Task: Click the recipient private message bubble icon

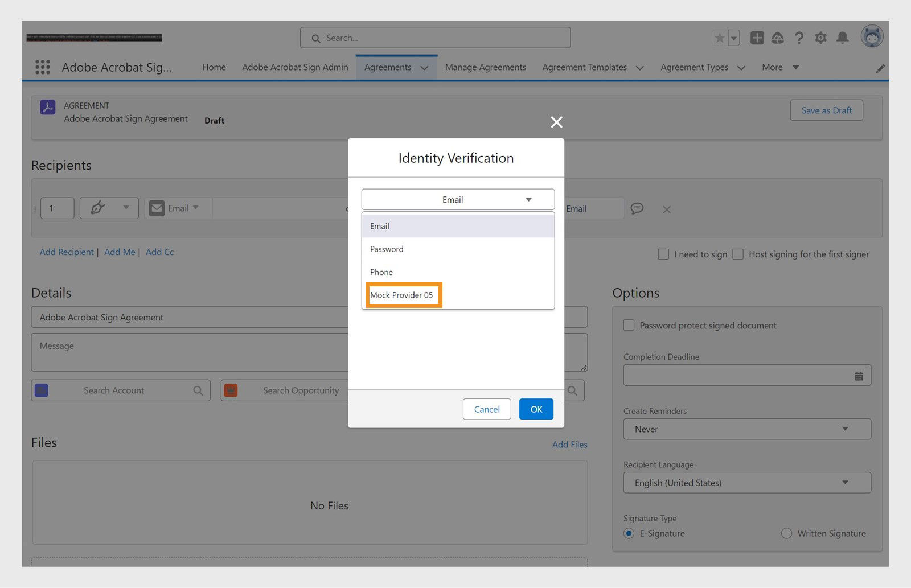Action: pos(637,208)
